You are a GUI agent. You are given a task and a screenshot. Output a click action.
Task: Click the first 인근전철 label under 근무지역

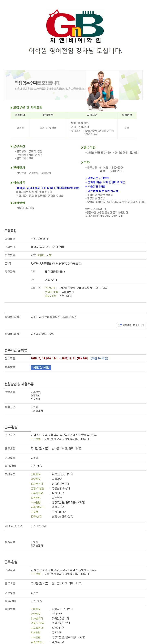click(36, 439)
